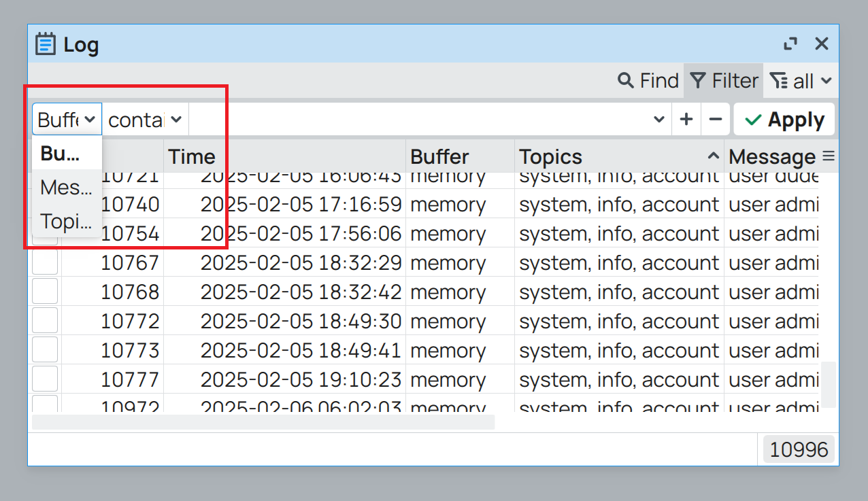Choose the Topics option in dropdown list
868x501 pixels.
coord(66,221)
